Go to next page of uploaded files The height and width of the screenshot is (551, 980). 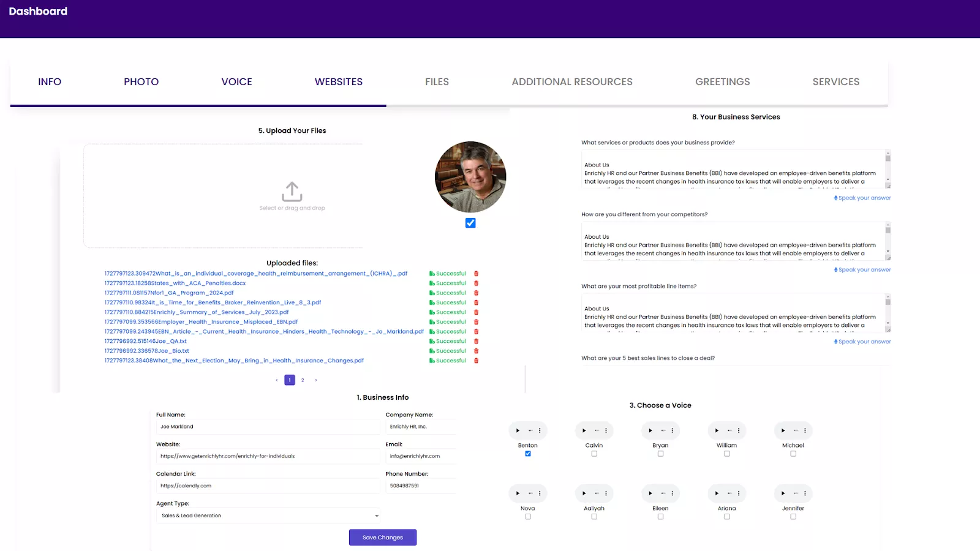tap(316, 380)
